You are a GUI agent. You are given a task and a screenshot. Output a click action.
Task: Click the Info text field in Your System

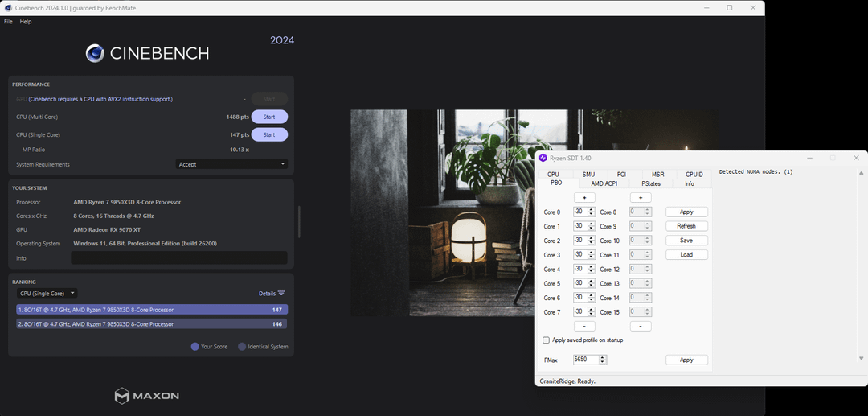click(178, 258)
